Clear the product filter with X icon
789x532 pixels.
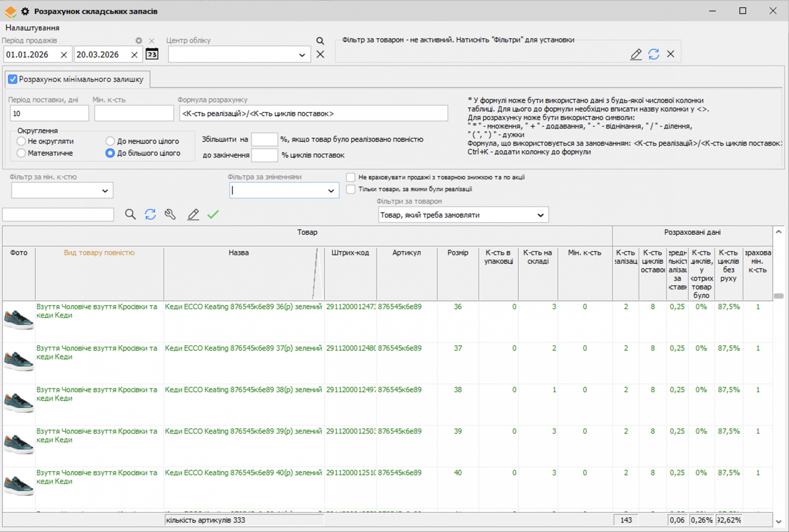pos(671,54)
